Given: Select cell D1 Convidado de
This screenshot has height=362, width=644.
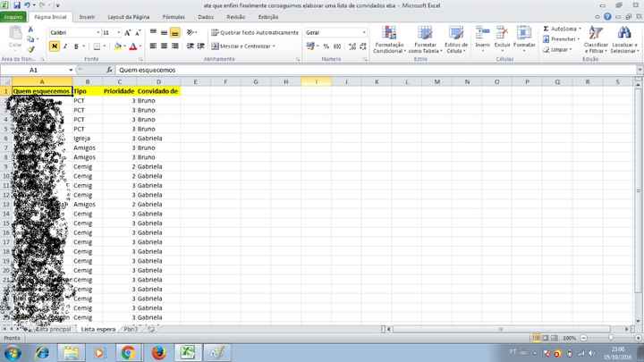Looking at the screenshot, I should coord(158,91).
